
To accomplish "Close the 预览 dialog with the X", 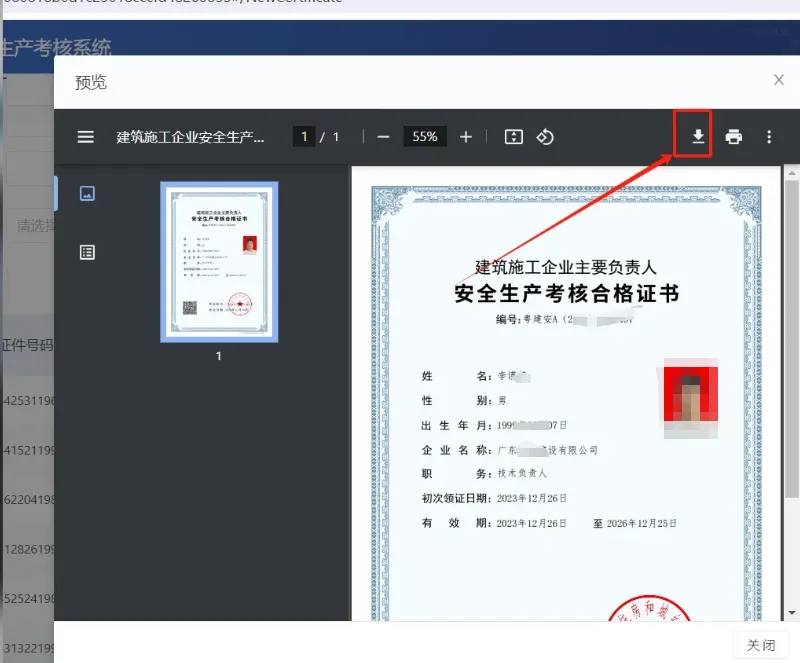I will click(x=779, y=80).
